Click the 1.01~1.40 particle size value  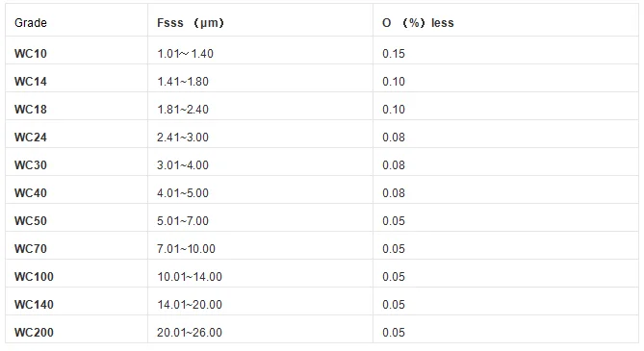(x=185, y=54)
